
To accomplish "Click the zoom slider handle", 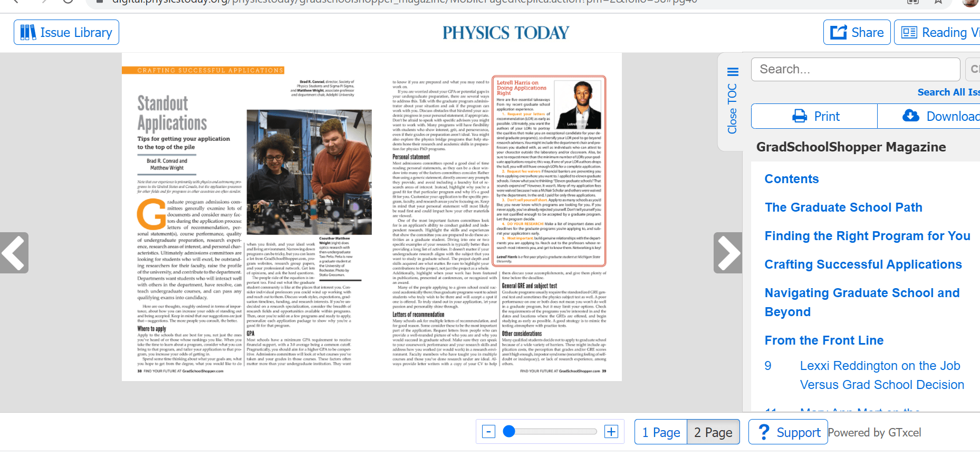I will pyautogui.click(x=509, y=432).
